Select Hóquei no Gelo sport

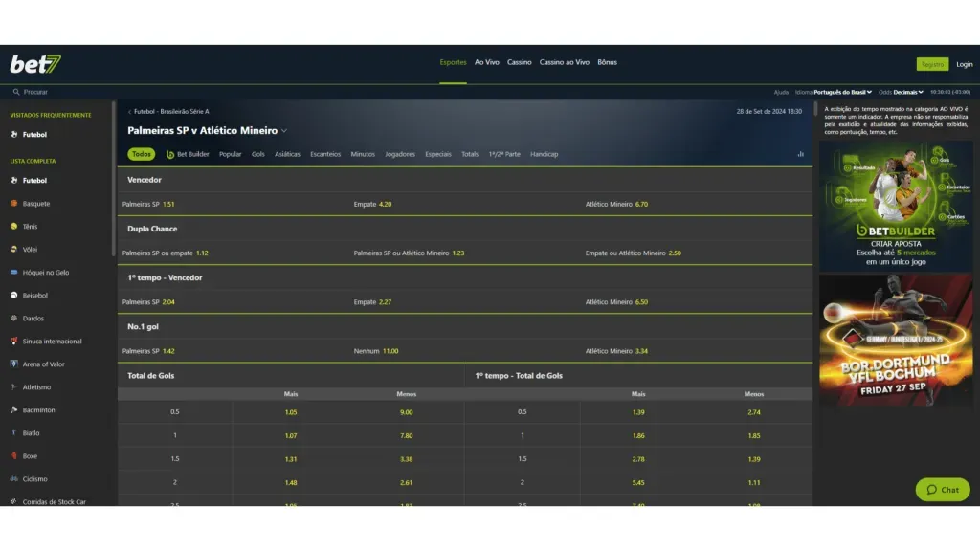pyautogui.click(x=45, y=273)
